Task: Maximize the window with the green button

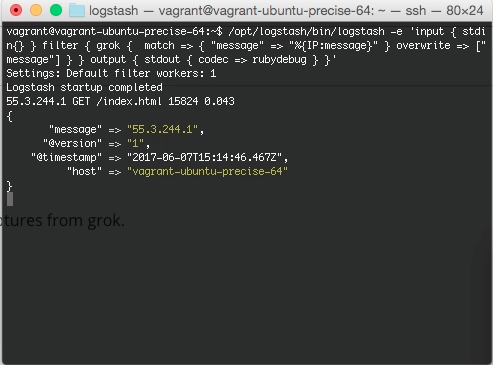Action: tap(56, 10)
